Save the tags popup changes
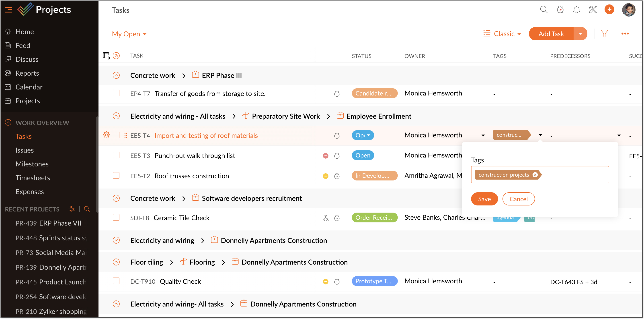The width and height of the screenshot is (644, 319). (484, 199)
